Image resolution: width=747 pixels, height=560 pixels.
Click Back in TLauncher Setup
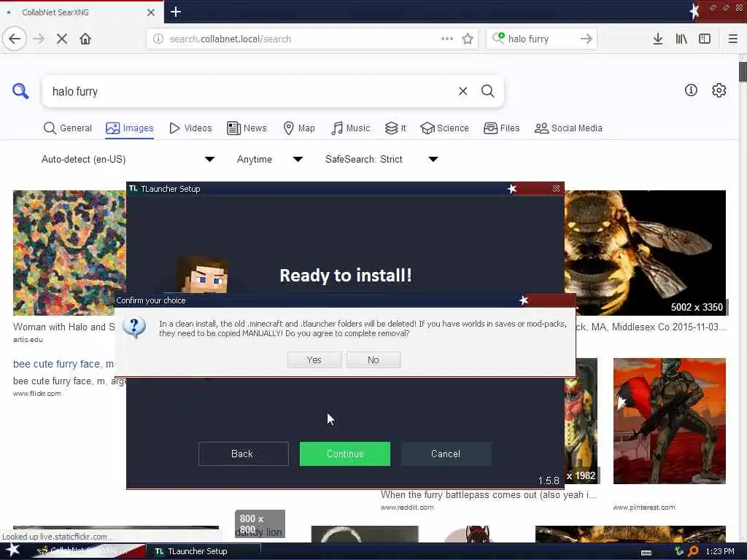244,454
